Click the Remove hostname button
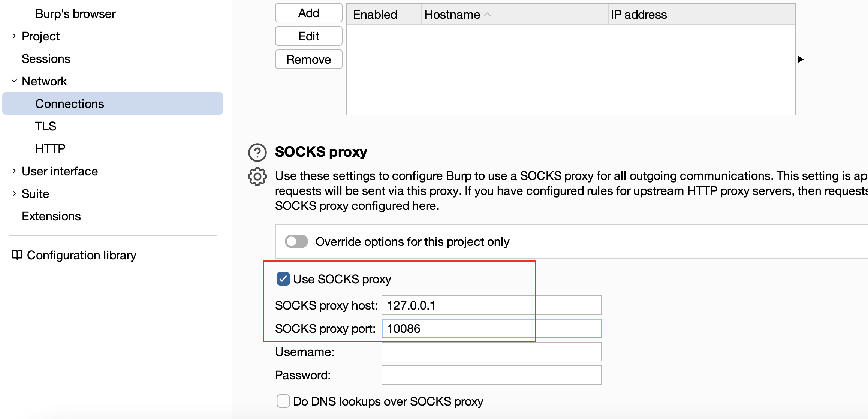The image size is (868, 419). coord(308,60)
